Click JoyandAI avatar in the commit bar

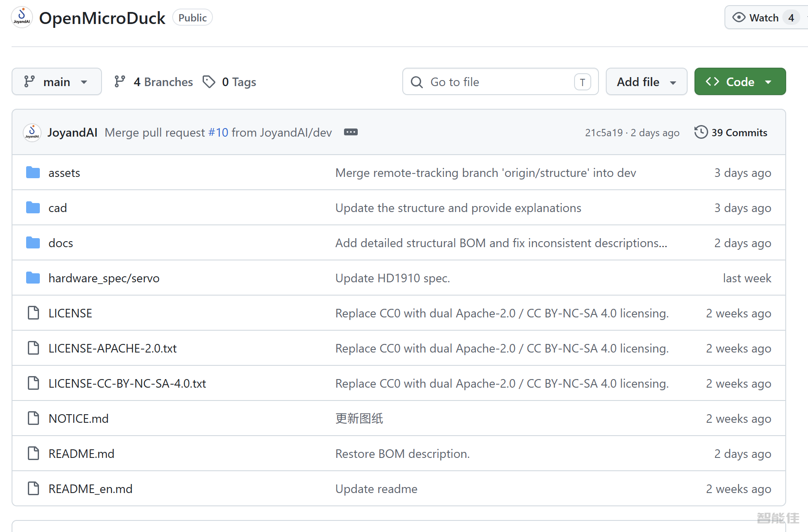pos(32,132)
